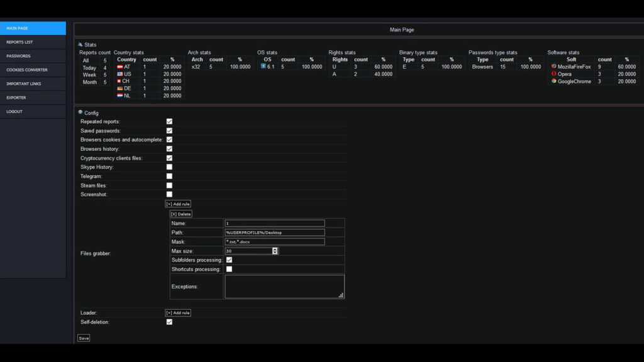Click the Path input field

tap(275, 233)
